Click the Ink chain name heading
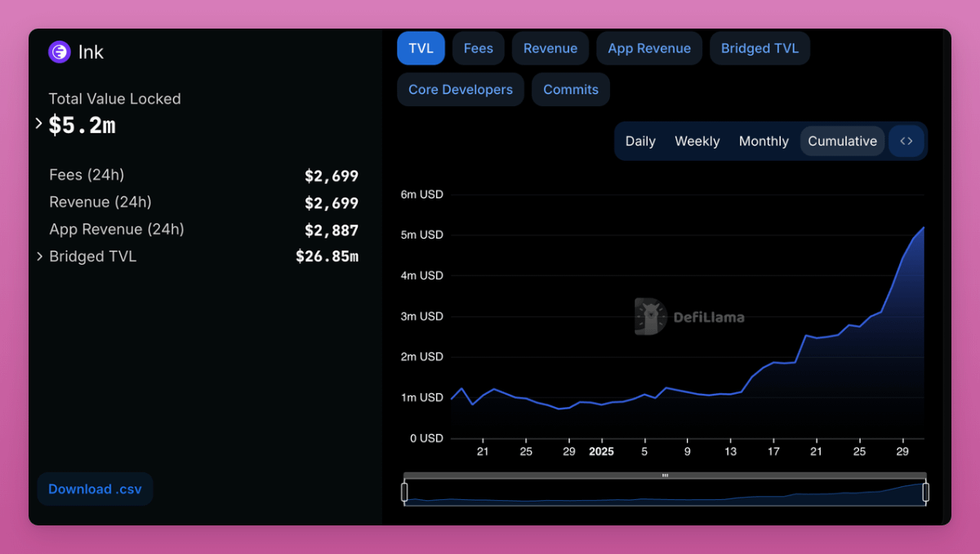980x554 pixels. click(x=91, y=52)
